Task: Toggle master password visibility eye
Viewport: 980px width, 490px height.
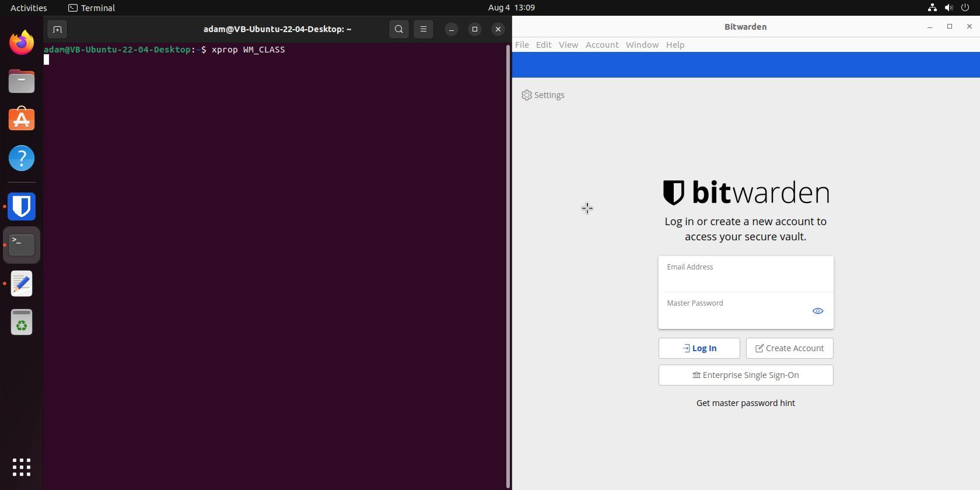Action: [x=818, y=311]
